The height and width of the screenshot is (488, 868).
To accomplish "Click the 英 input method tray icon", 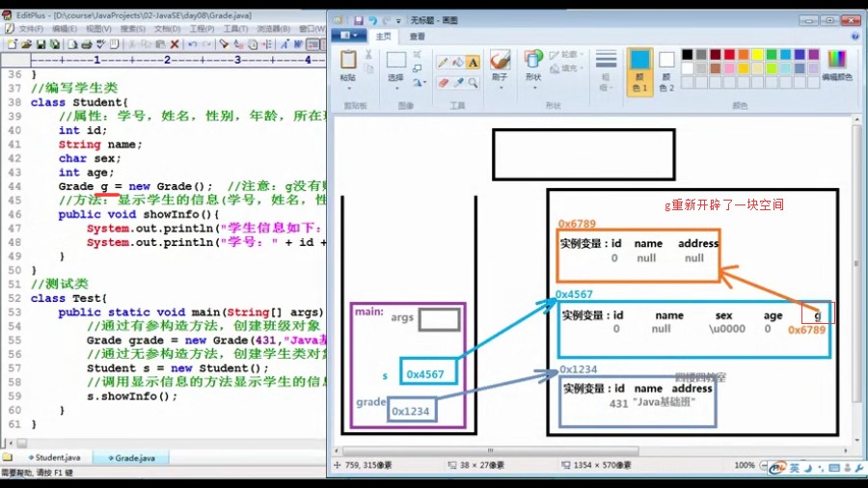I will click(795, 468).
